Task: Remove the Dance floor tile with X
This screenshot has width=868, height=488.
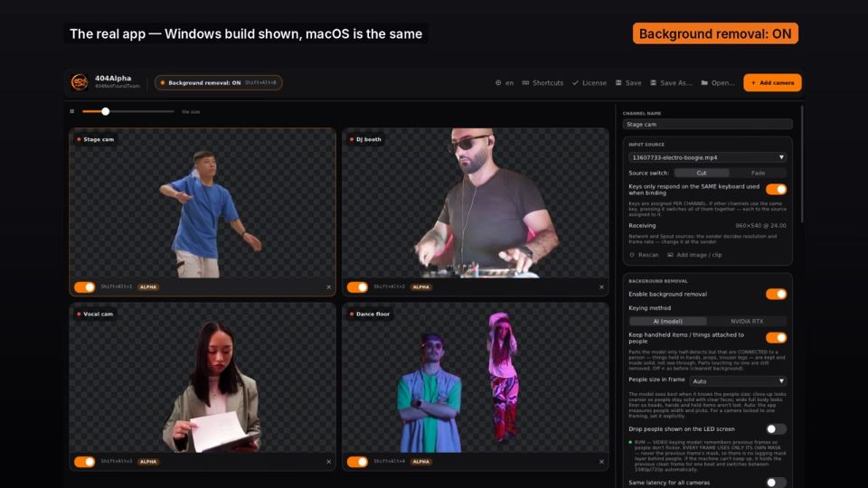Action: point(602,462)
